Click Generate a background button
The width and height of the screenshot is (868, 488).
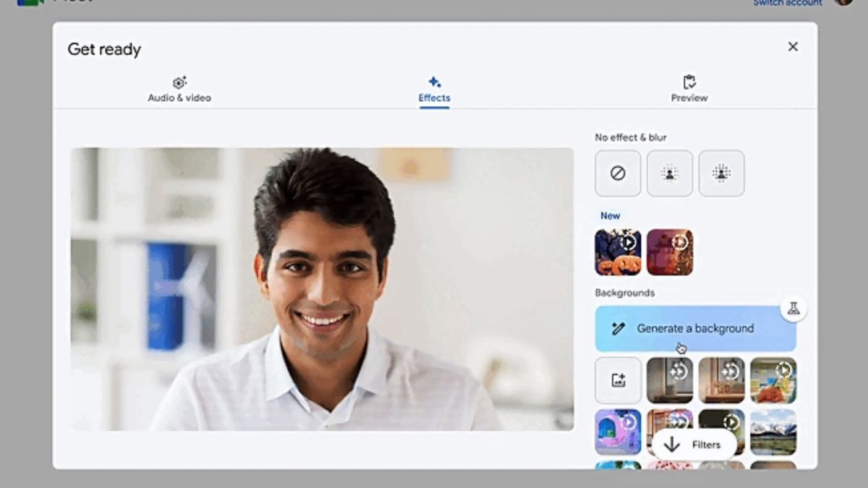coord(695,329)
